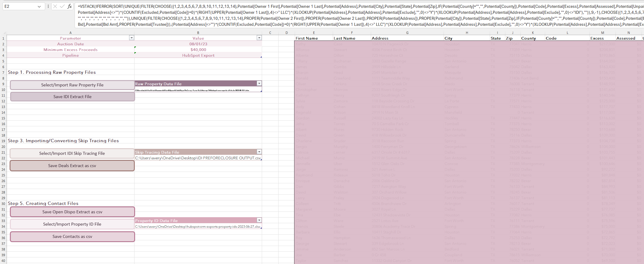
Task: Select the hubspot-crm-exports property IDs path cell
Action: click(x=198, y=226)
